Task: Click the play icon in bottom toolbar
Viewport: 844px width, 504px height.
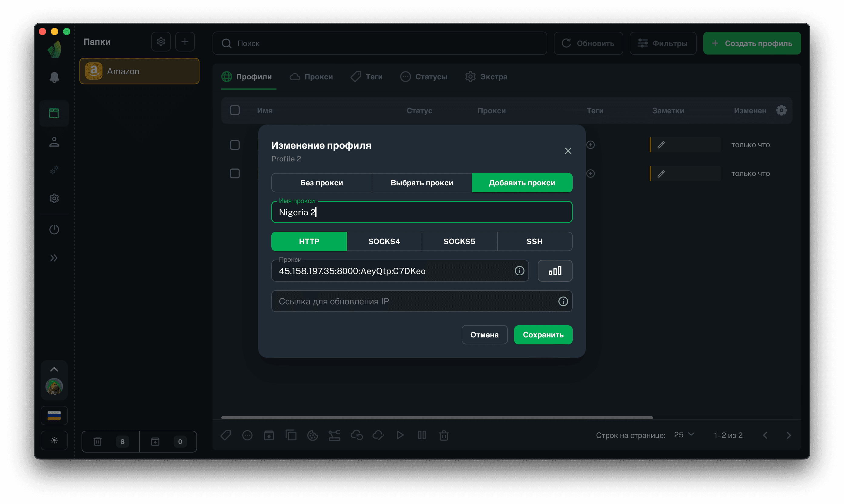Action: point(400,435)
